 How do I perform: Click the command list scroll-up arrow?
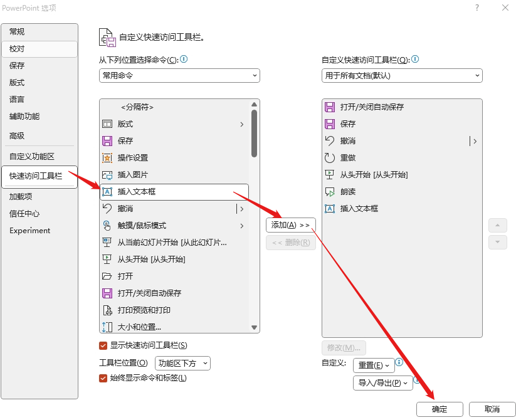point(254,104)
